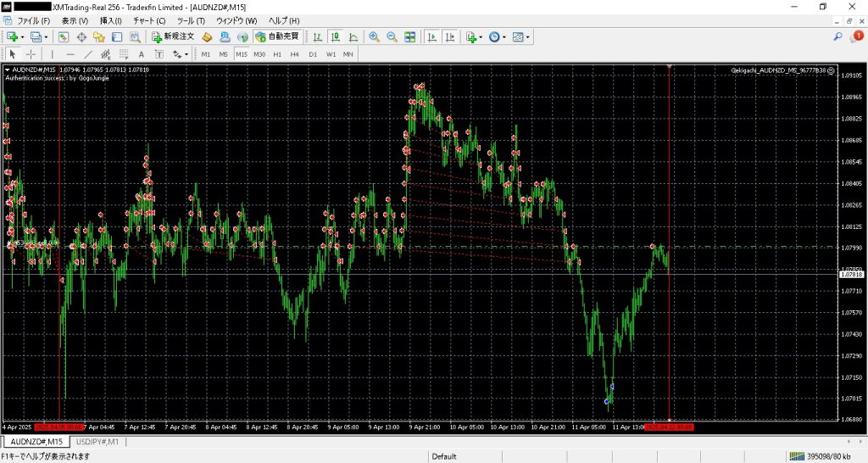This screenshot has width=868, height=463.
Task: Click the 新規注文 new order button
Action: click(x=173, y=37)
